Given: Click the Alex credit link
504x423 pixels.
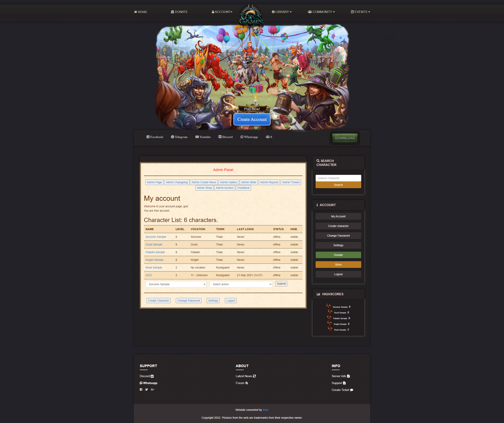Looking at the screenshot, I should pyautogui.click(x=265, y=410).
